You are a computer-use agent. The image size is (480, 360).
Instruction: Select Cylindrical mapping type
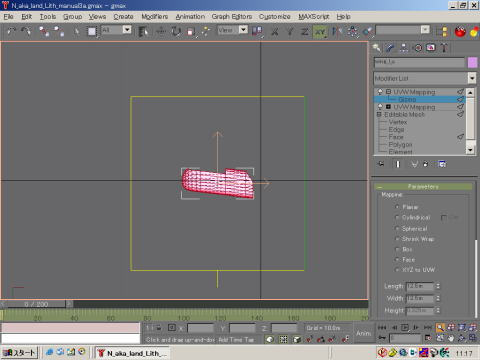pyautogui.click(x=413, y=217)
